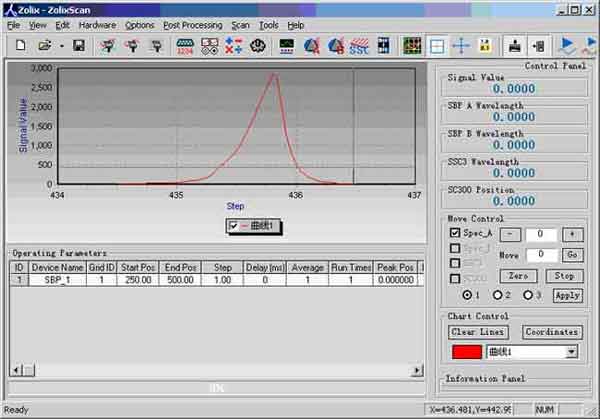
Task: Open the 曲线1 curve dropdown
Action: [x=571, y=352]
